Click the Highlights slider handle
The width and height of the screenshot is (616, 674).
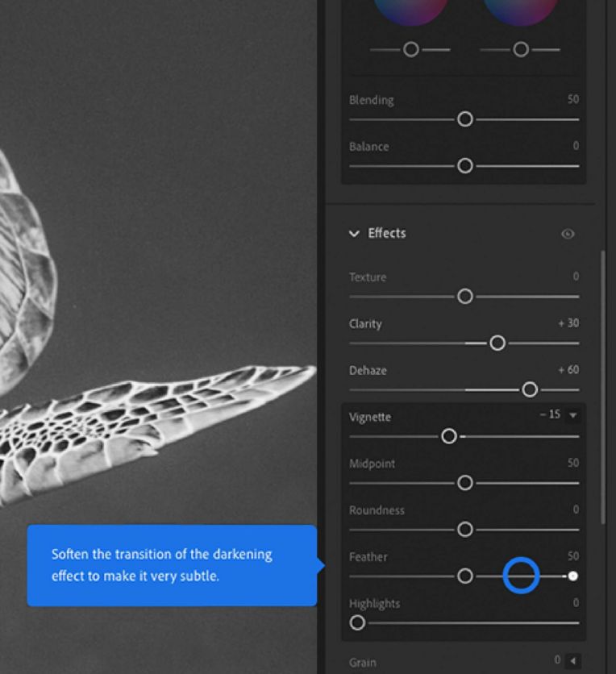(x=357, y=622)
